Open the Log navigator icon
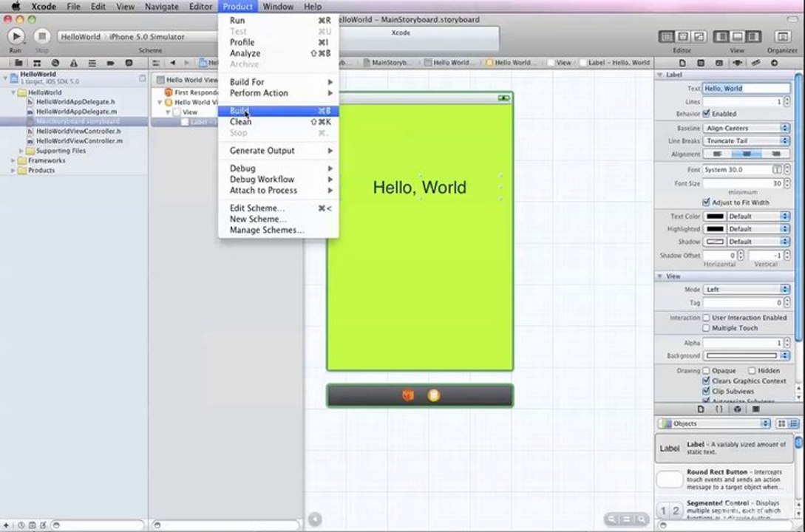This screenshot has width=805, height=532. (x=129, y=63)
